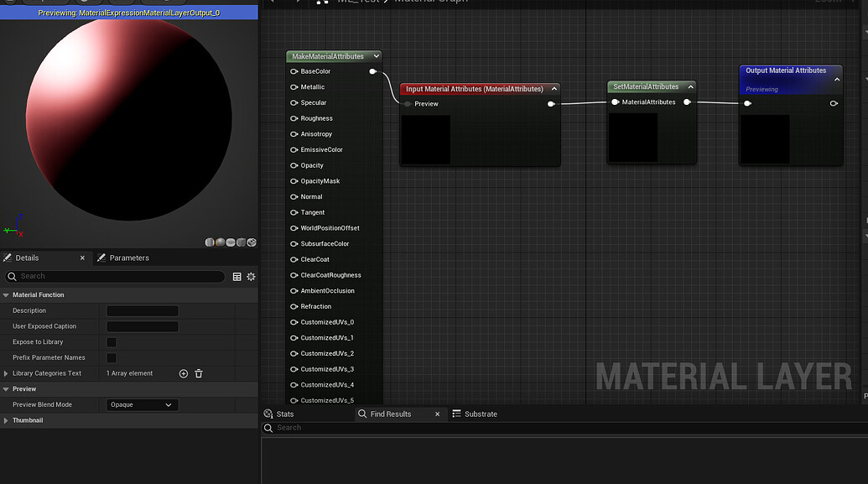Click the trash icon for Library Categories Text

[x=198, y=373]
